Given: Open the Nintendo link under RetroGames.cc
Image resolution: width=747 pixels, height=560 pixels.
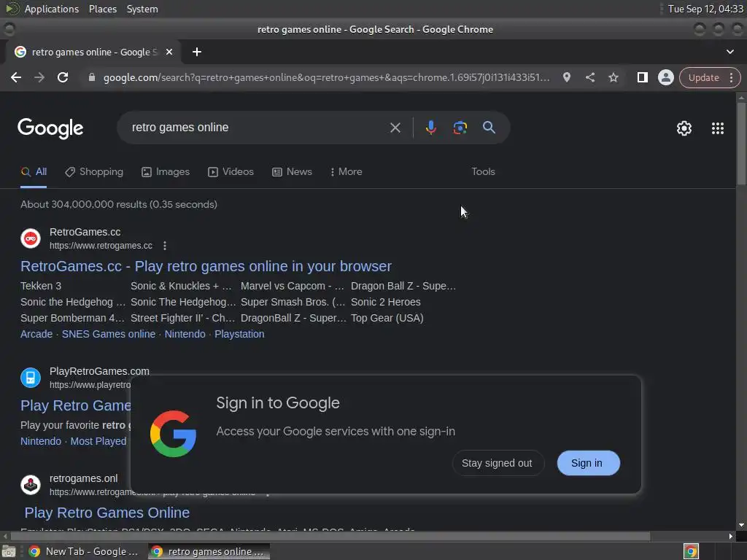Looking at the screenshot, I should (185, 334).
